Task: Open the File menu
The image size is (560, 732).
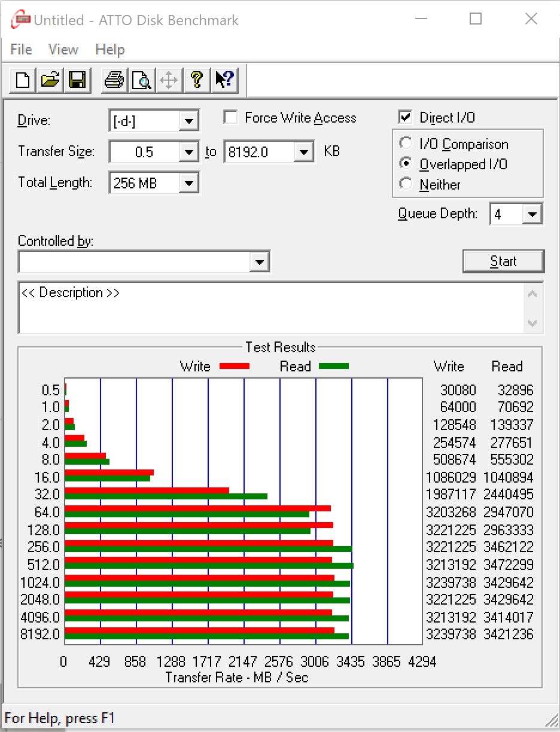Action: (x=21, y=49)
